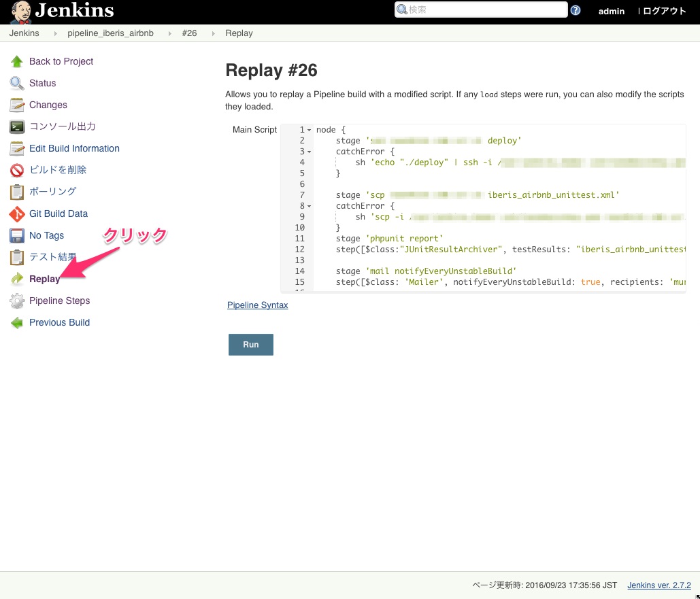Click the Replay breadcrumb item
This screenshot has width=700, height=599.
239,33
